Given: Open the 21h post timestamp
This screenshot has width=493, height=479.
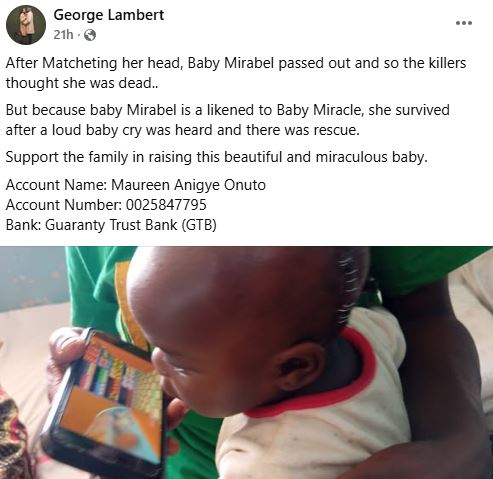Looking at the screenshot, I should pyautogui.click(x=63, y=35).
